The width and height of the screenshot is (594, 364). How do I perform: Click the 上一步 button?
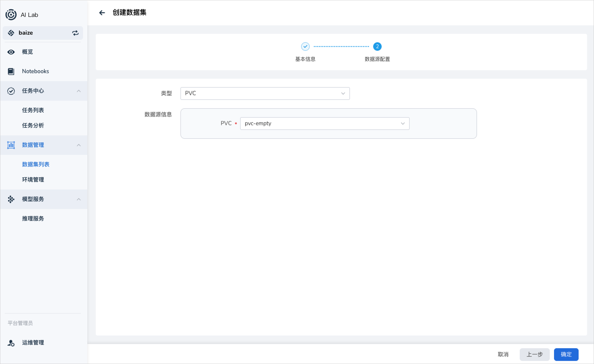coord(535,354)
